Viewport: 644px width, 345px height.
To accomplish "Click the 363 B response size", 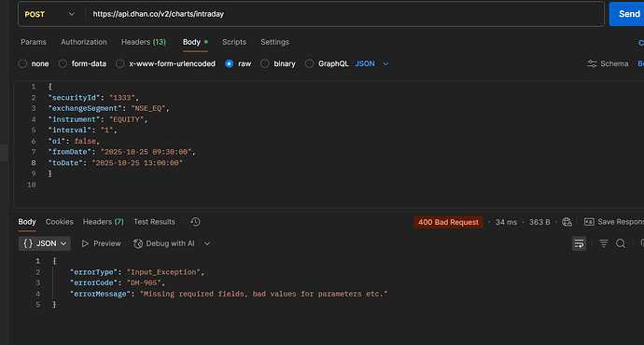I will click(539, 222).
